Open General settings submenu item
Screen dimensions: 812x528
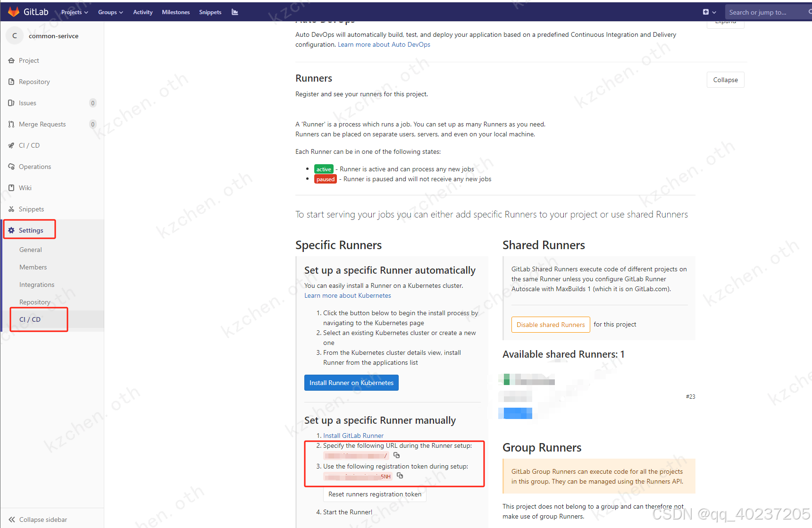coord(31,250)
